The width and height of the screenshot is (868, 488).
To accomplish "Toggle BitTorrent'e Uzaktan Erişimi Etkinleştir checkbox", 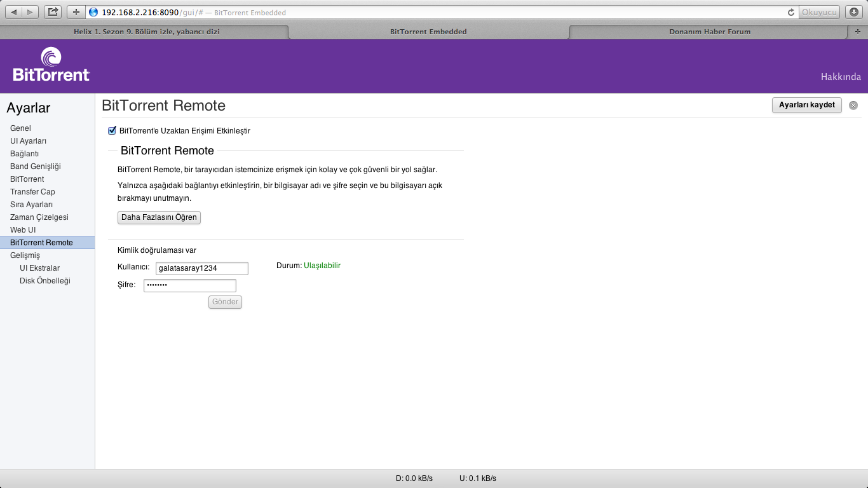I will pos(112,131).
